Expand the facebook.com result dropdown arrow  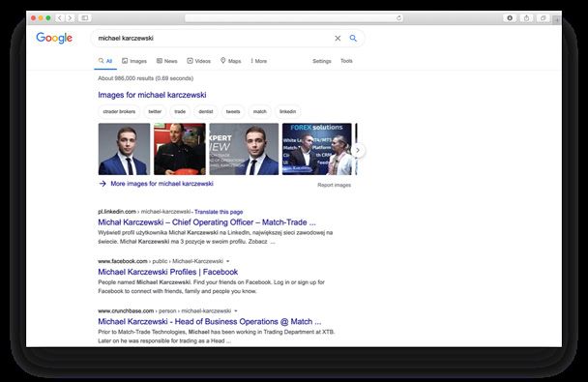[227, 261]
